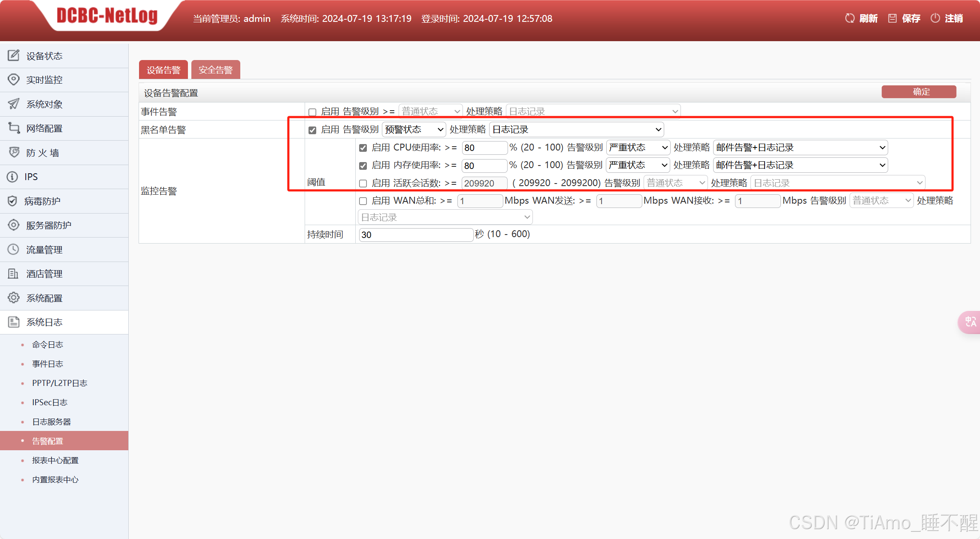Enable the 活跃会话数 checkbox
The width and height of the screenshot is (980, 539).
363,184
